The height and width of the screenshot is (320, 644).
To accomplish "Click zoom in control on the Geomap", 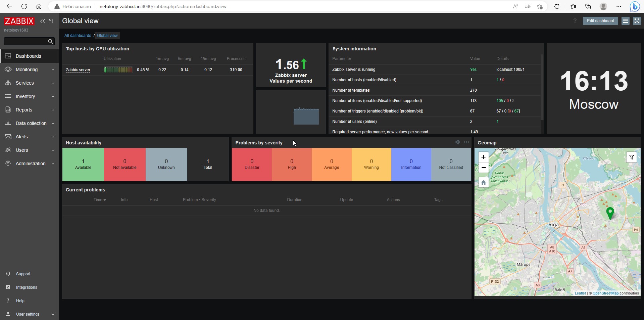I will click(483, 157).
